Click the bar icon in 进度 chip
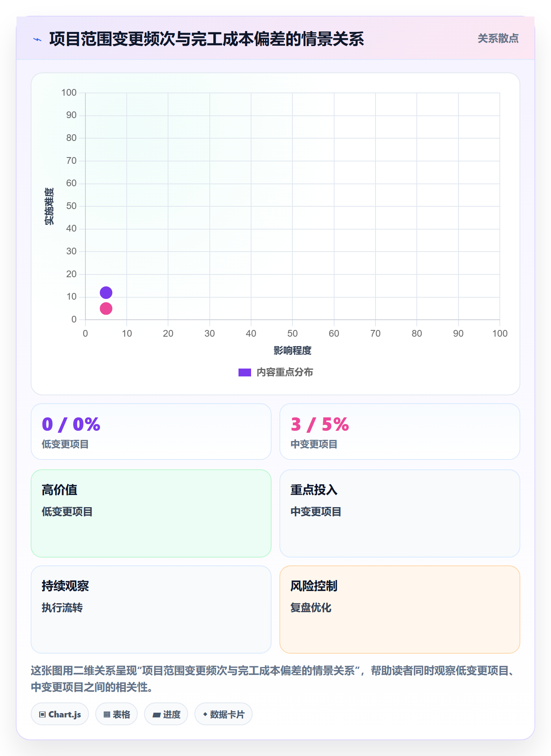 [157, 715]
